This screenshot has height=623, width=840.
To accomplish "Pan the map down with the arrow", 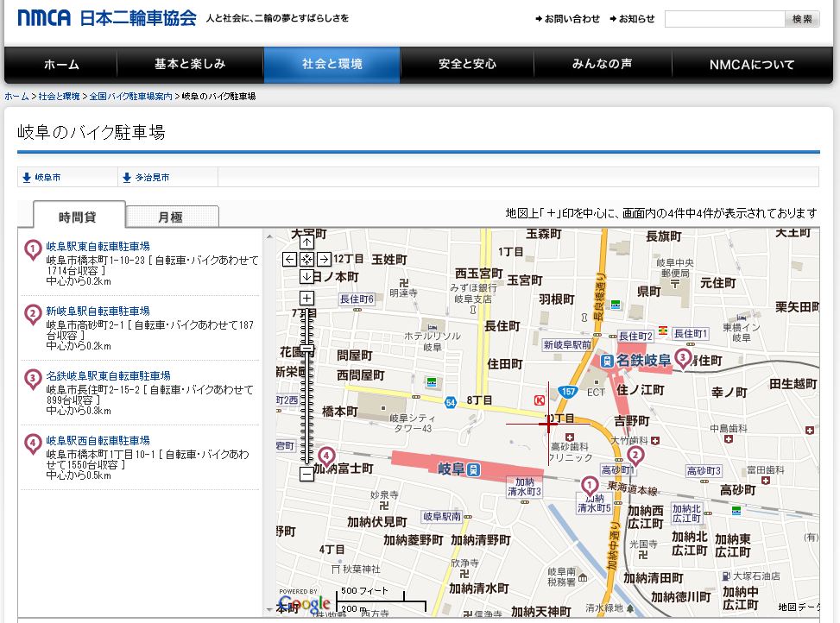I will click(306, 276).
